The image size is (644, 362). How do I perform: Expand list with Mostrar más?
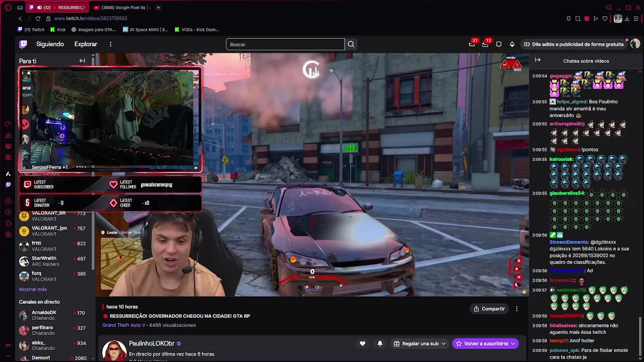coord(33,290)
